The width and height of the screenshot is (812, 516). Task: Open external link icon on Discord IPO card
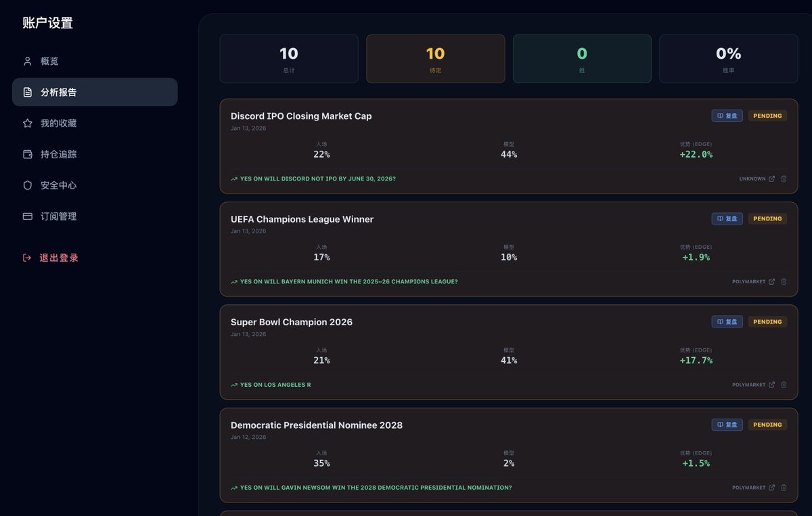(771, 179)
